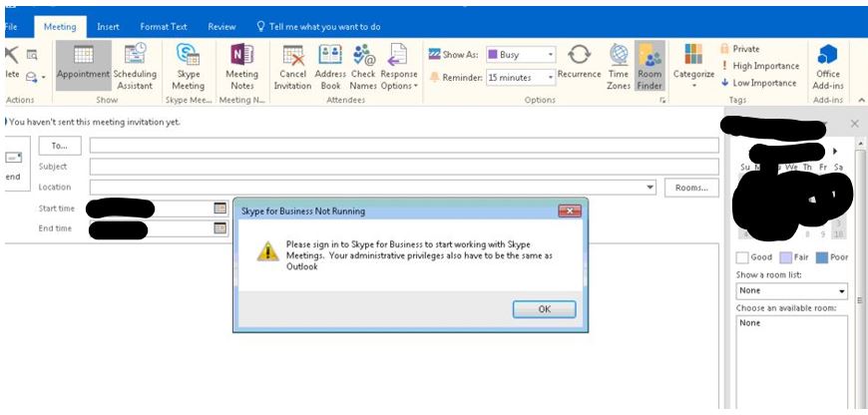Image resolution: width=868 pixels, height=415 pixels.
Task: Expand the Location dropdown arrow
Action: click(x=650, y=188)
